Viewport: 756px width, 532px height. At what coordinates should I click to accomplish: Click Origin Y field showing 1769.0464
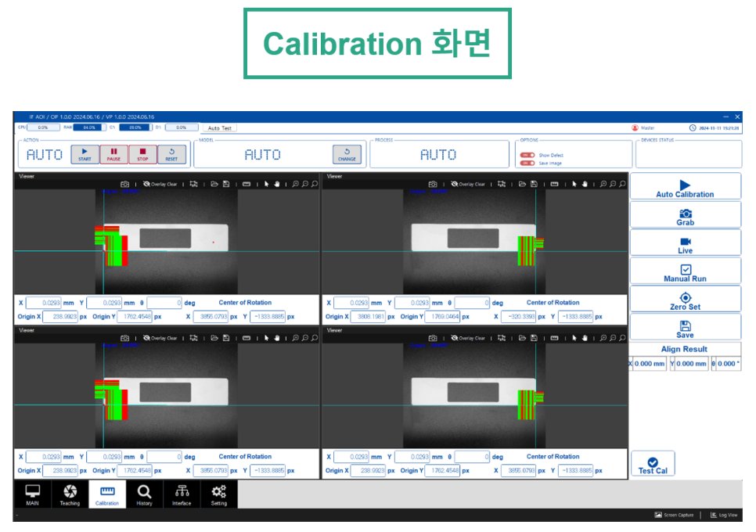tap(443, 317)
